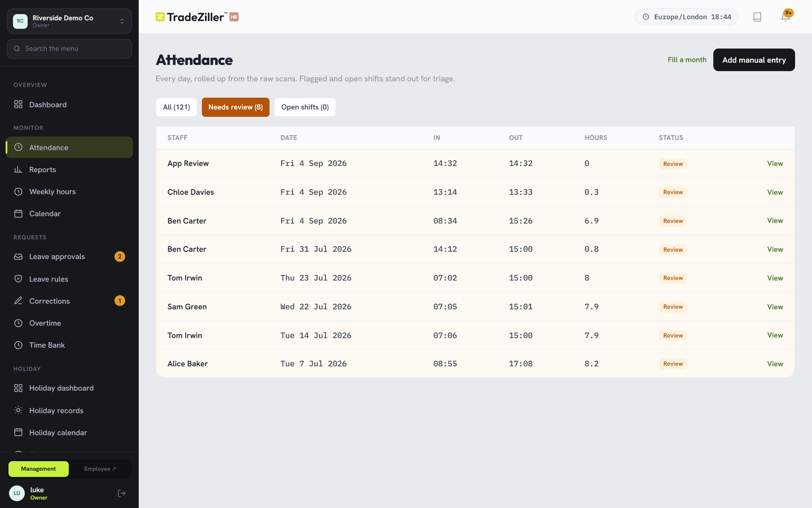Image resolution: width=812 pixels, height=508 pixels.
Task: View Tom Irwin's 23 Jul entry
Action: [x=775, y=278]
